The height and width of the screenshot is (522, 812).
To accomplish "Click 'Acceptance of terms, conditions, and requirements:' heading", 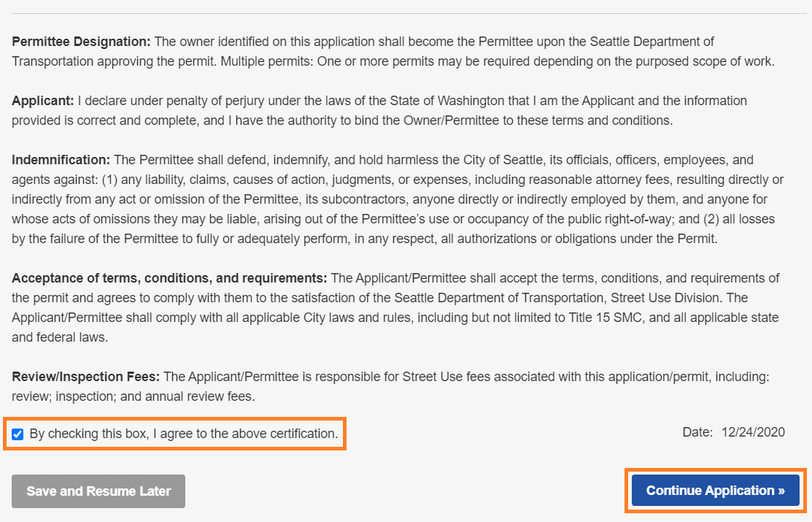I will click(169, 278).
